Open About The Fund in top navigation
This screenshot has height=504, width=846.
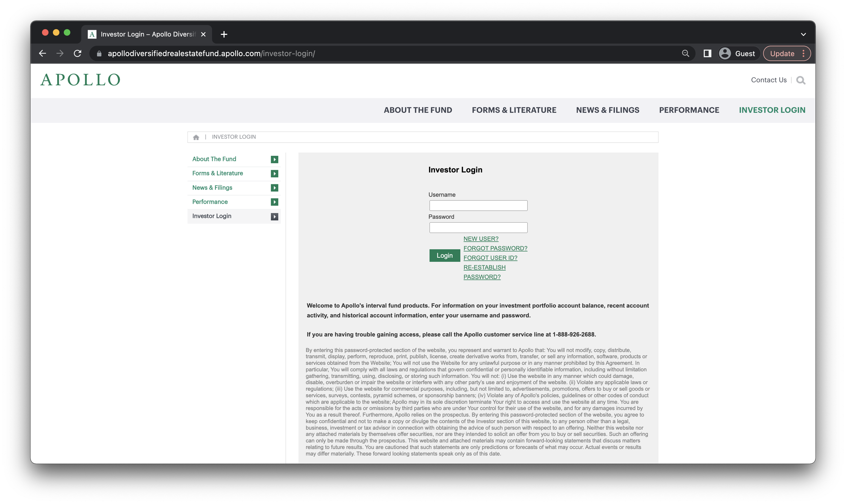418,110
